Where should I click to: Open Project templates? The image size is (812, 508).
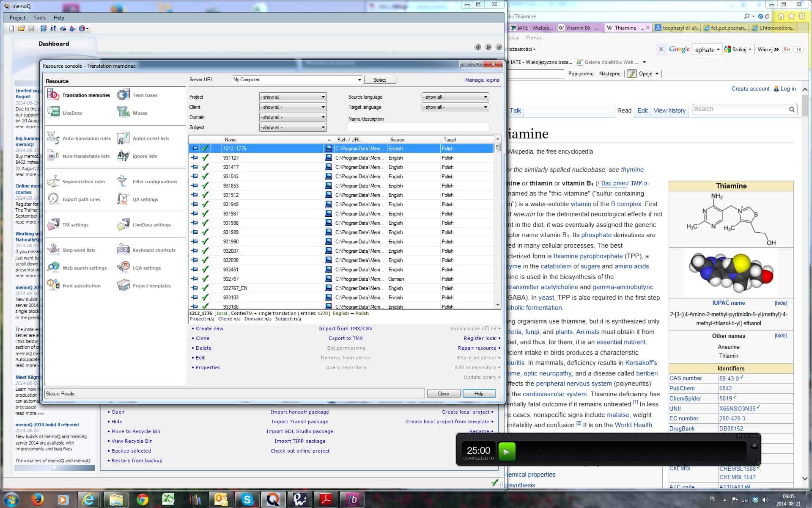pos(144,286)
